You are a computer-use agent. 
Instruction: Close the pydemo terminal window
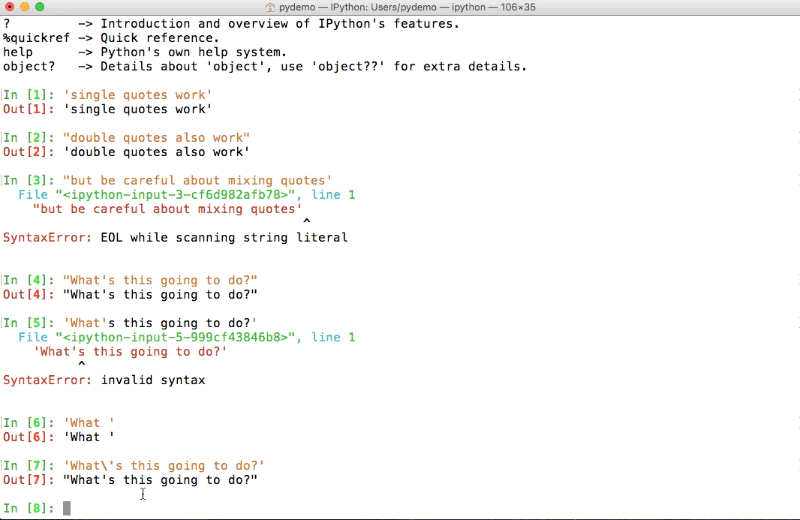[9, 7]
